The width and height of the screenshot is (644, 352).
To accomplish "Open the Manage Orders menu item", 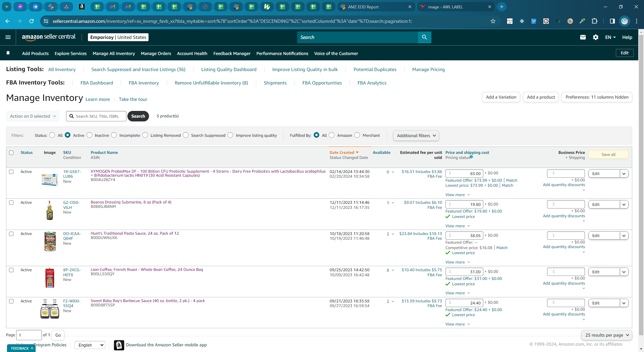I will [156, 53].
